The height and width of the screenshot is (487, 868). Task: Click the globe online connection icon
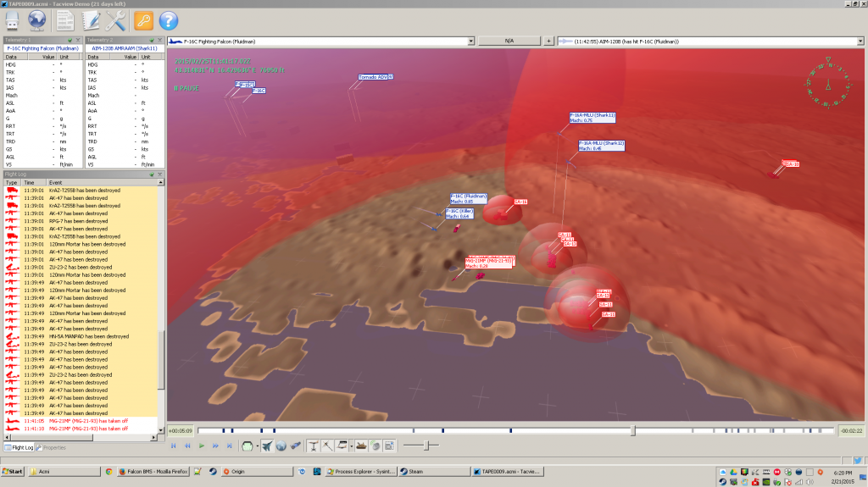click(x=37, y=21)
